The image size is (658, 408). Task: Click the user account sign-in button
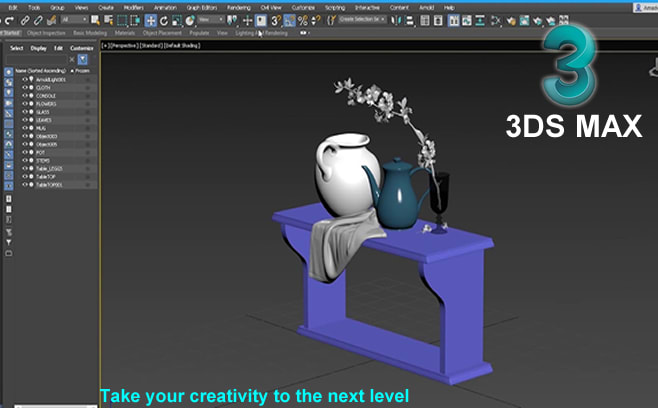(645, 8)
